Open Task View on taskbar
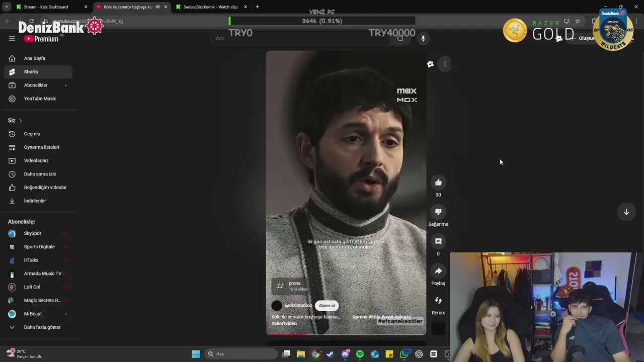The width and height of the screenshot is (644, 362). pos(286,354)
